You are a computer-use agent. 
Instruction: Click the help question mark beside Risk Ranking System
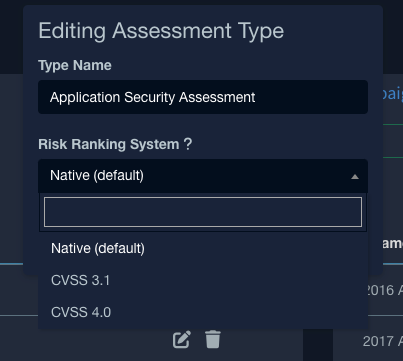tap(188, 144)
